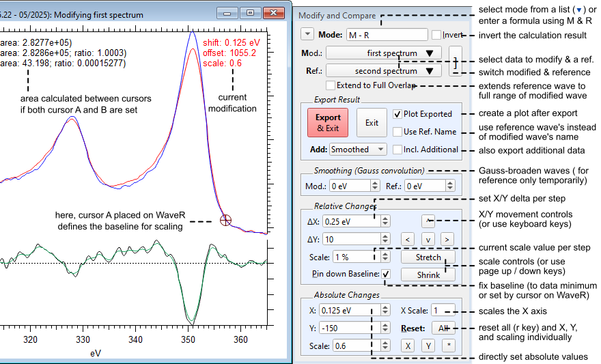
Task: Click the absolute X 0.125 eV field
Action: [350, 310]
